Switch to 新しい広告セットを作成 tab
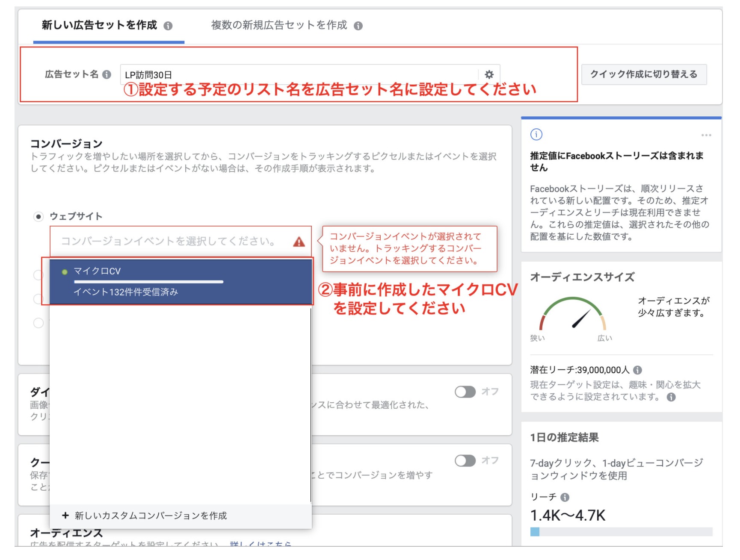This screenshot has width=740, height=560. click(x=99, y=26)
